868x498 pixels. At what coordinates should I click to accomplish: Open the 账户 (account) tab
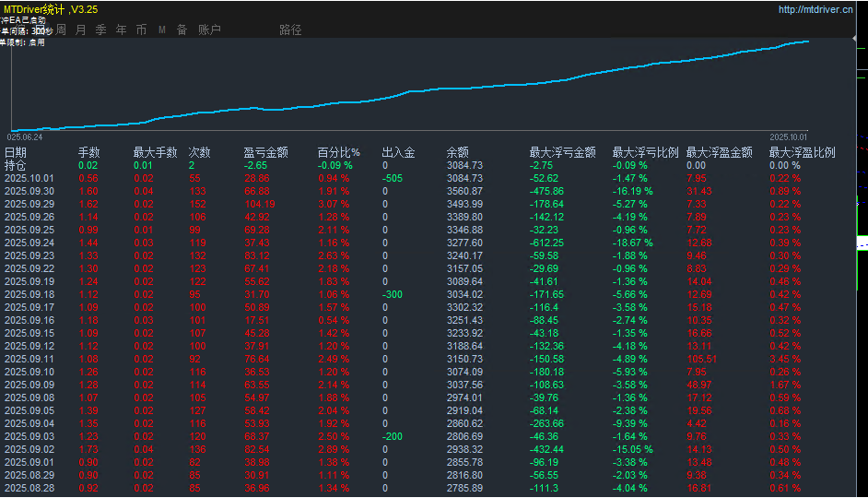[209, 30]
